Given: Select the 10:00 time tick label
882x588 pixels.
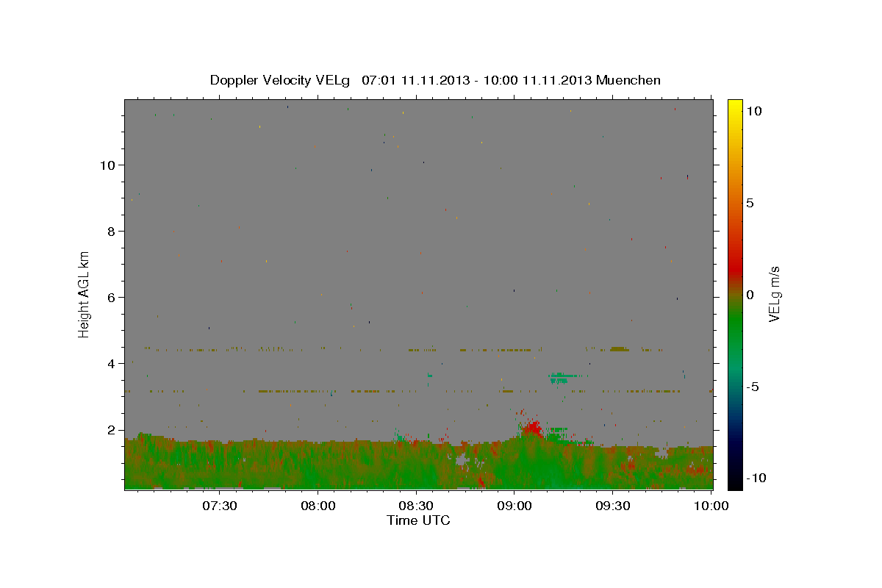Looking at the screenshot, I should 710,506.
